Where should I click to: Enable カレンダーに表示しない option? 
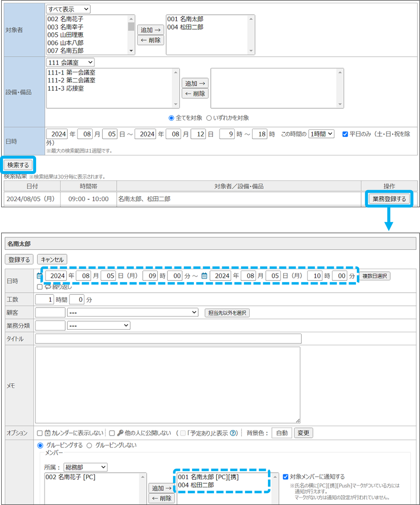[x=40, y=433]
